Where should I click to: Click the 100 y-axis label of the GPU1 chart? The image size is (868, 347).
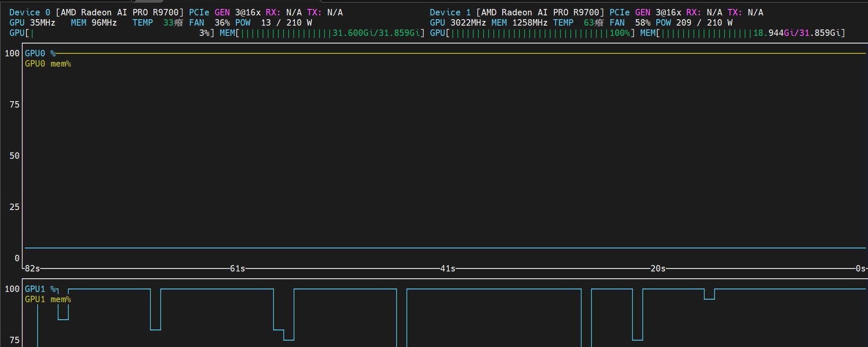(12, 289)
